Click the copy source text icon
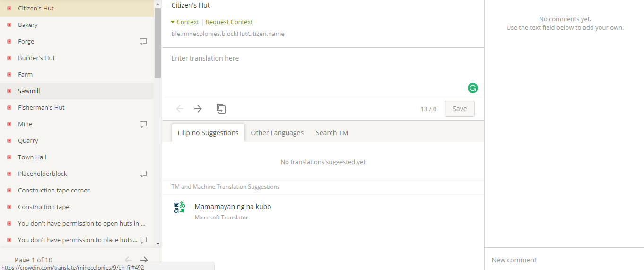The image size is (644, 270). [221, 109]
